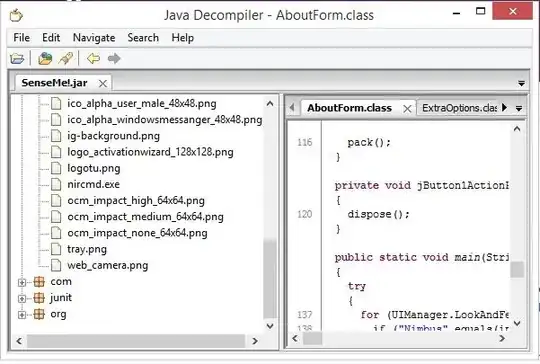Click file icon beside ico_alpha_windowsmessanger_48x48.png
Viewport: 540px width, 364px height.
point(56,119)
